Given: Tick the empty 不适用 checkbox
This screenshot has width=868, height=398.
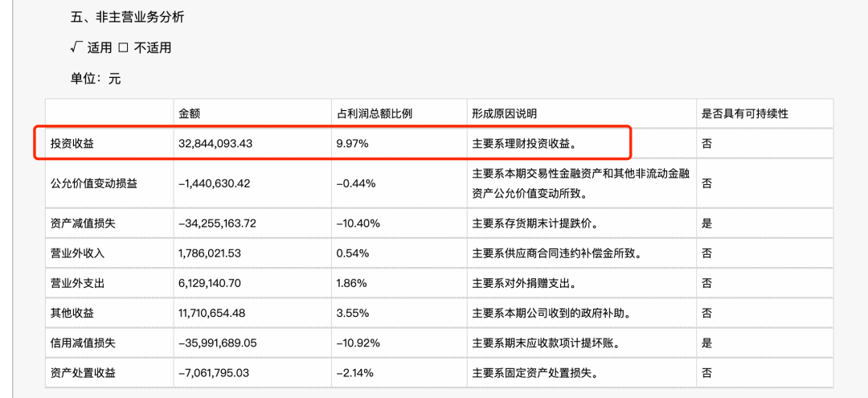Looking at the screenshot, I should pyautogui.click(x=123, y=47).
